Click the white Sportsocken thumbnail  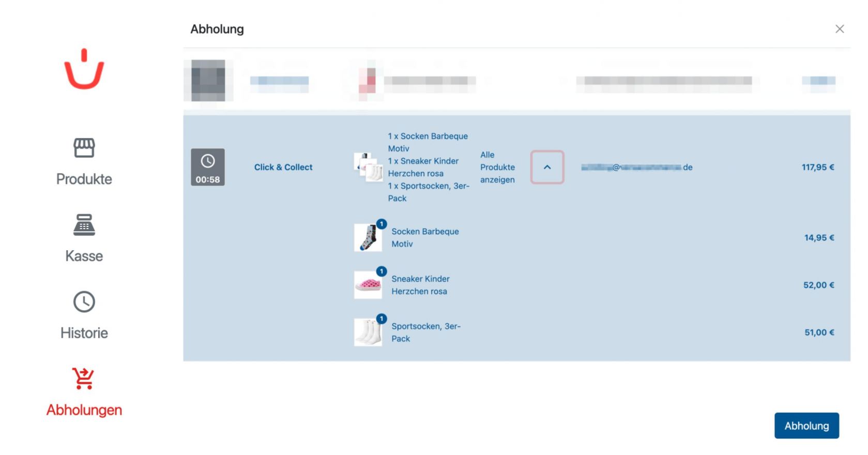tap(368, 332)
